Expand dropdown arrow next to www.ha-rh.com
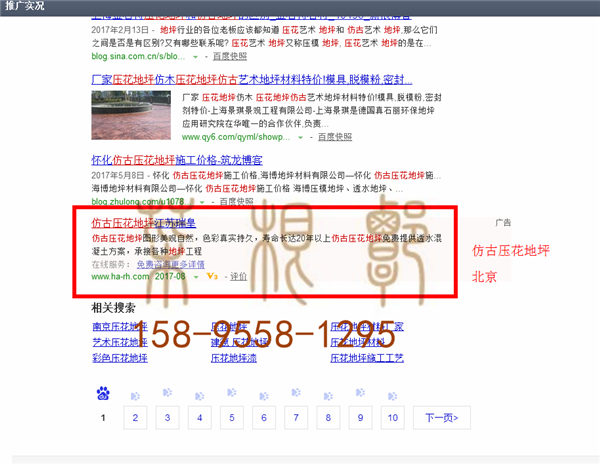This screenshot has height=464, width=600. click(x=196, y=277)
